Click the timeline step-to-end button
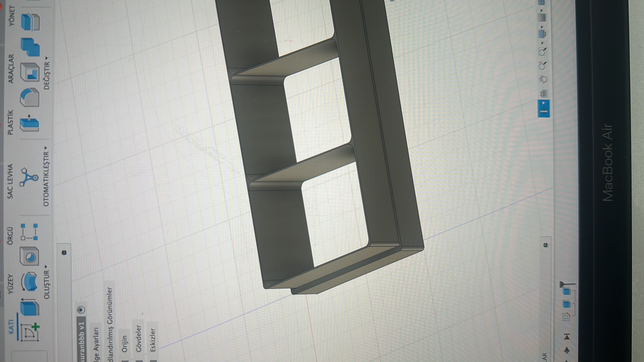644x362 pixels. point(567,337)
